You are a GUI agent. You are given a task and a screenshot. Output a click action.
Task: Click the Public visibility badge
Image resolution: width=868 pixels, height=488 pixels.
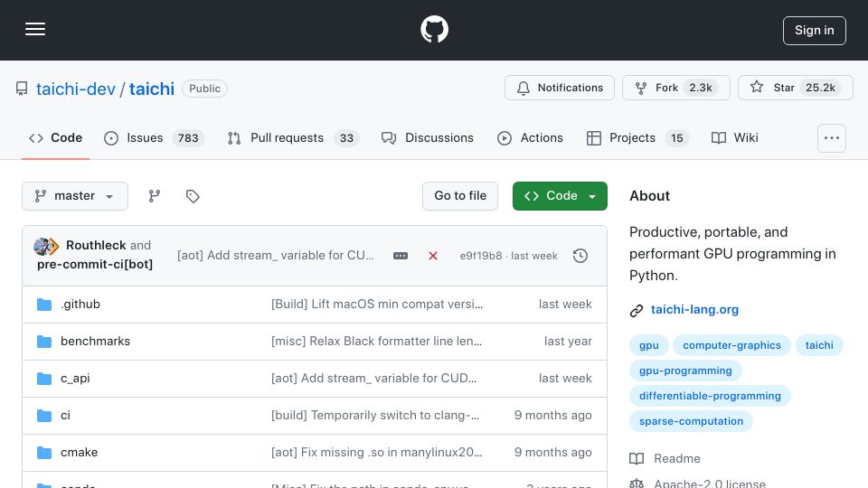coord(204,89)
